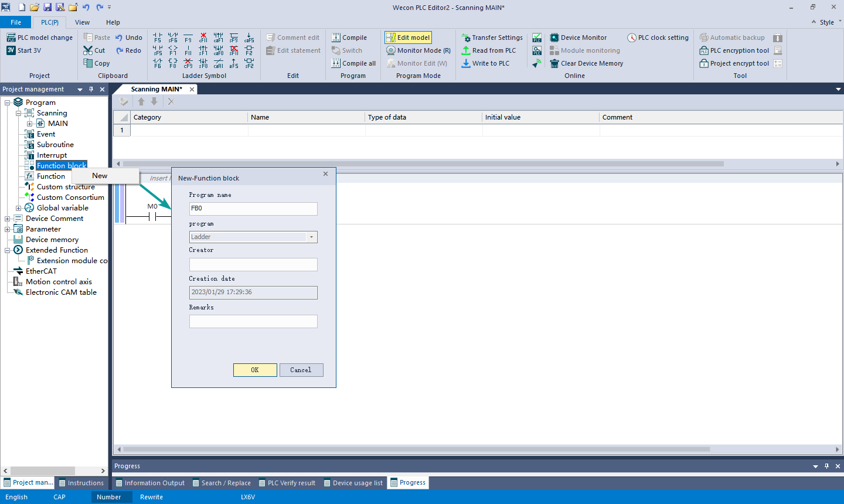Click PLC model change icon
The width and height of the screenshot is (844, 504).
pyautogui.click(x=11, y=38)
